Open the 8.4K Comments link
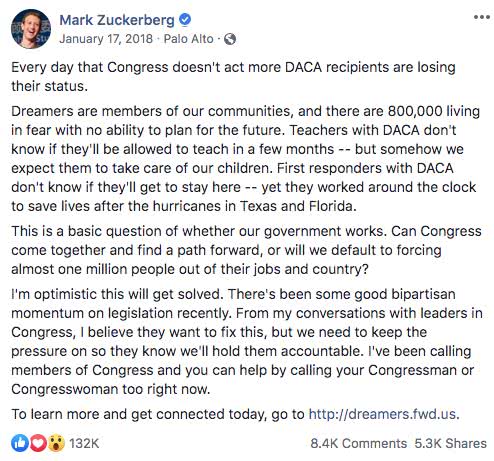Image resolution: width=494 pixels, height=461 pixels. (x=358, y=443)
